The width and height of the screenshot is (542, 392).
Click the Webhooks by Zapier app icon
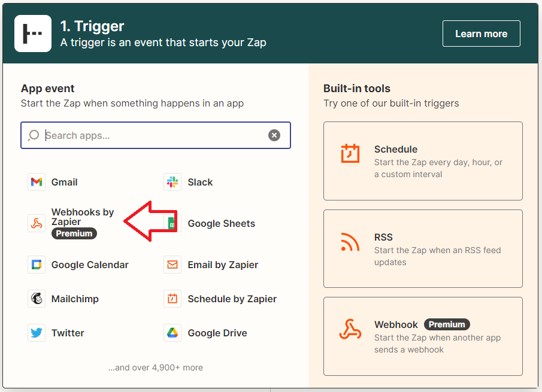pyautogui.click(x=37, y=223)
